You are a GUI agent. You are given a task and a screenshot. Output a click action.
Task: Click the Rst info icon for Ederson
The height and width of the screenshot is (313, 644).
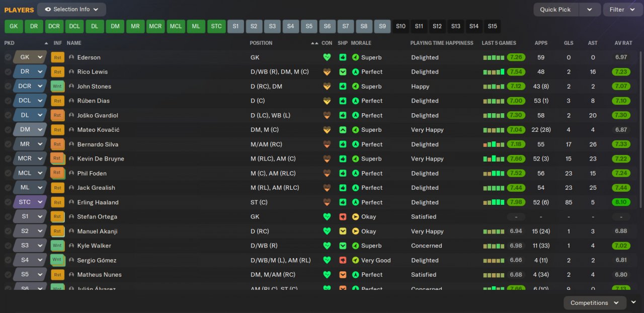click(x=57, y=57)
